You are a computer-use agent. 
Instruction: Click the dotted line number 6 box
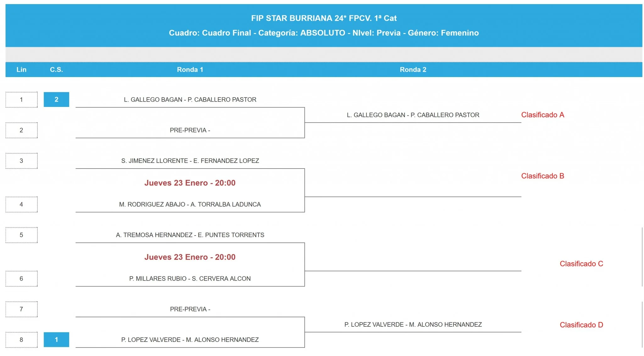(x=21, y=279)
